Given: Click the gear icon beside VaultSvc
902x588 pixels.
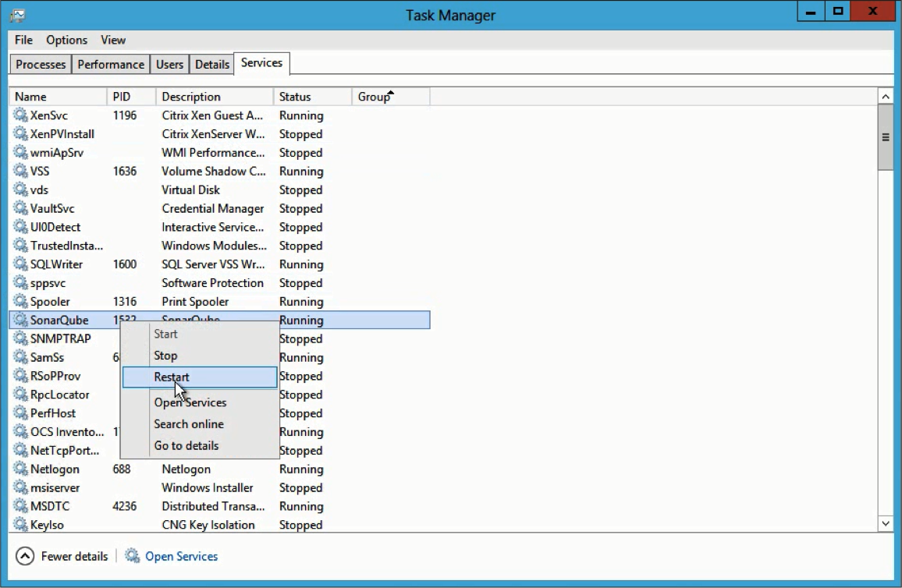Looking at the screenshot, I should click(21, 208).
